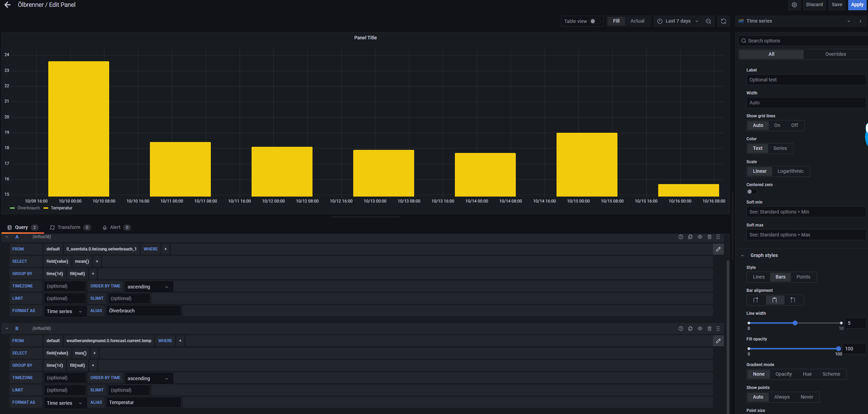Screen dimensions: 868x414
Task: Enable Table view switch
Action: (x=595, y=21)
